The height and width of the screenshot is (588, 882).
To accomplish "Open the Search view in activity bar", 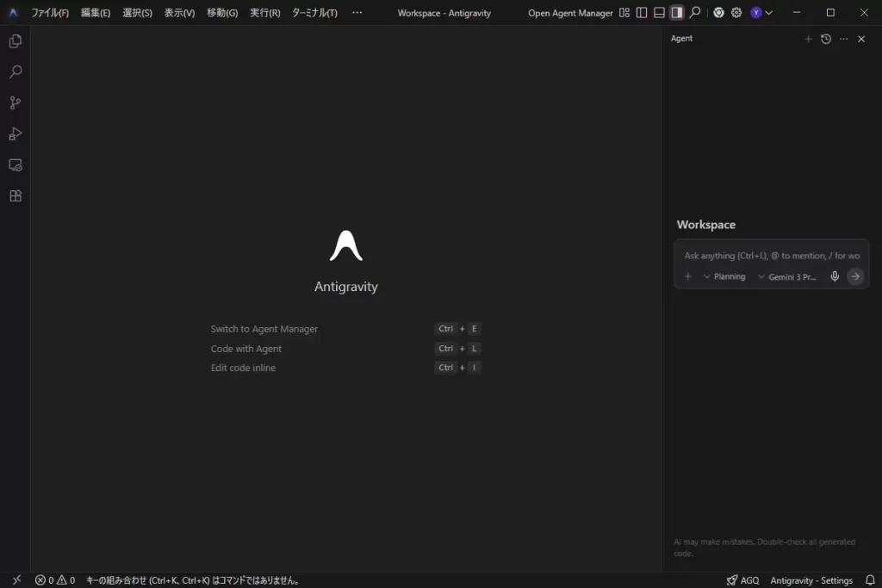I will pos(16,72).
